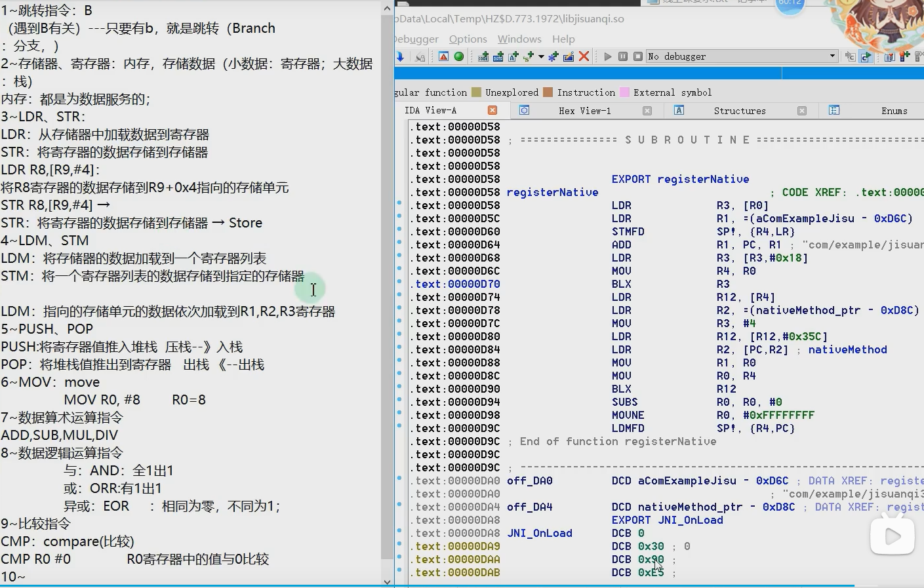Click the red warning triangle toolbar icon
Image resolution: width=924 pixels, height=588 pixels.
point(444,56)
